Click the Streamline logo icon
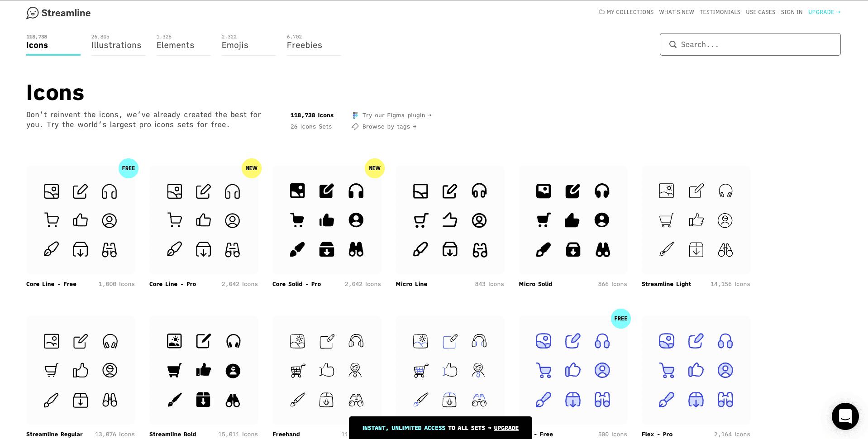The width and height of the screenshot is (868, 439). tap(33, 13)
